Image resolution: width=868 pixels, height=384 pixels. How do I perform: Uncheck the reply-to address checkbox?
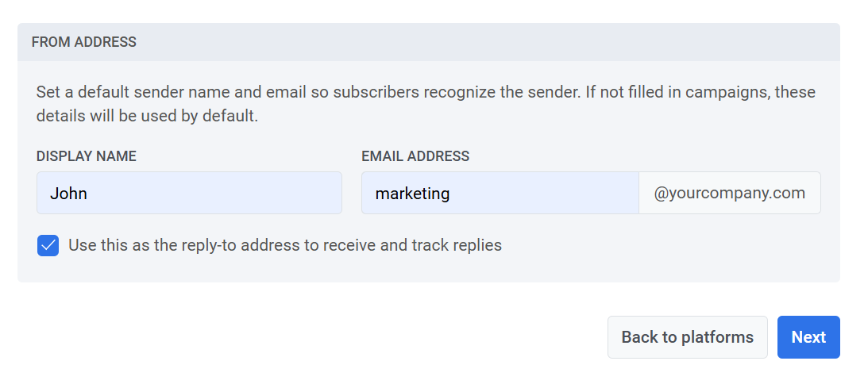(x=48, y=245)
